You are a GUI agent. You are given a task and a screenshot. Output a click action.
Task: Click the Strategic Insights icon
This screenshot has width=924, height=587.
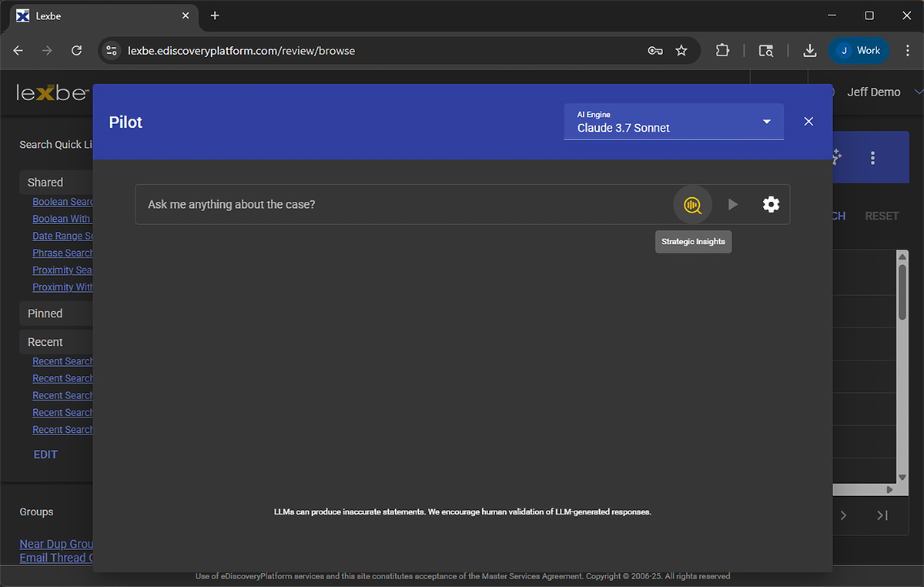(x=692, y=205)
